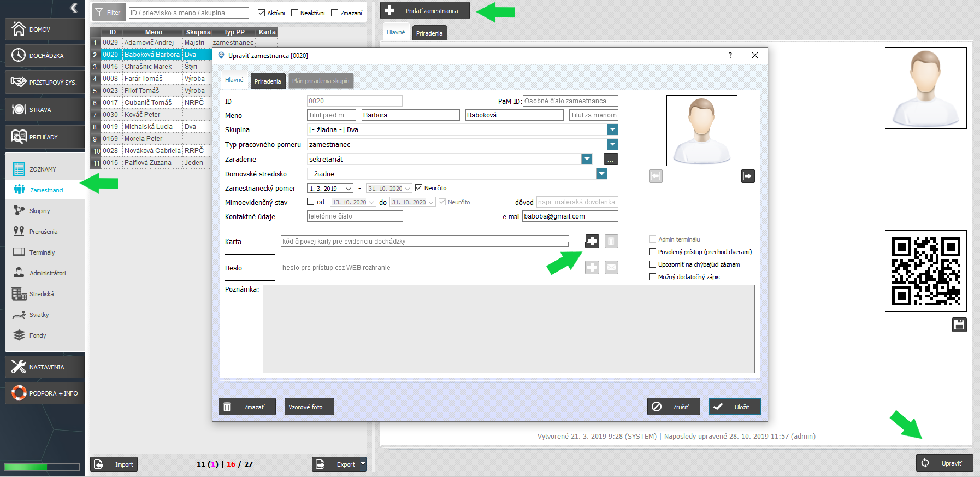
Task: Open the PREHĽADY reports section
Action: [45, 137]
